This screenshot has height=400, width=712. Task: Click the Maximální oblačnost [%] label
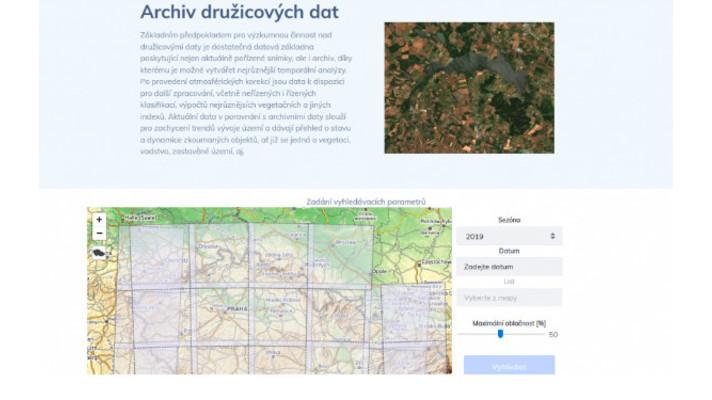click(509, 323)
